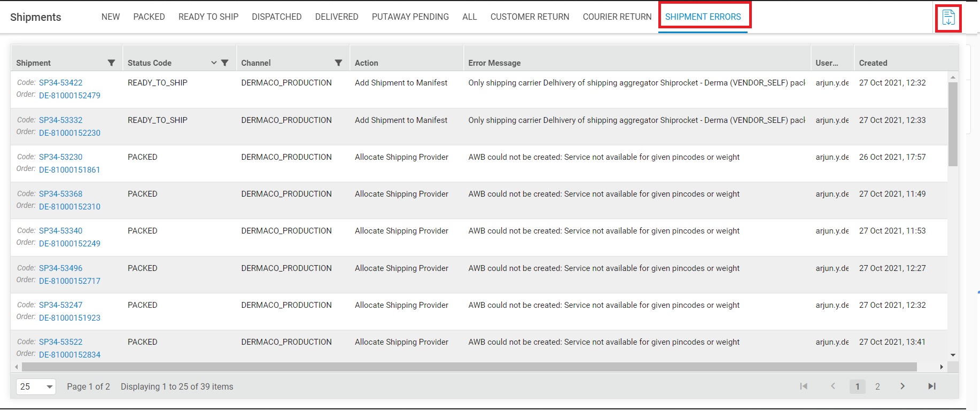
Task: Click the horizontal scrollbar thumb
Action: [469, 367]
